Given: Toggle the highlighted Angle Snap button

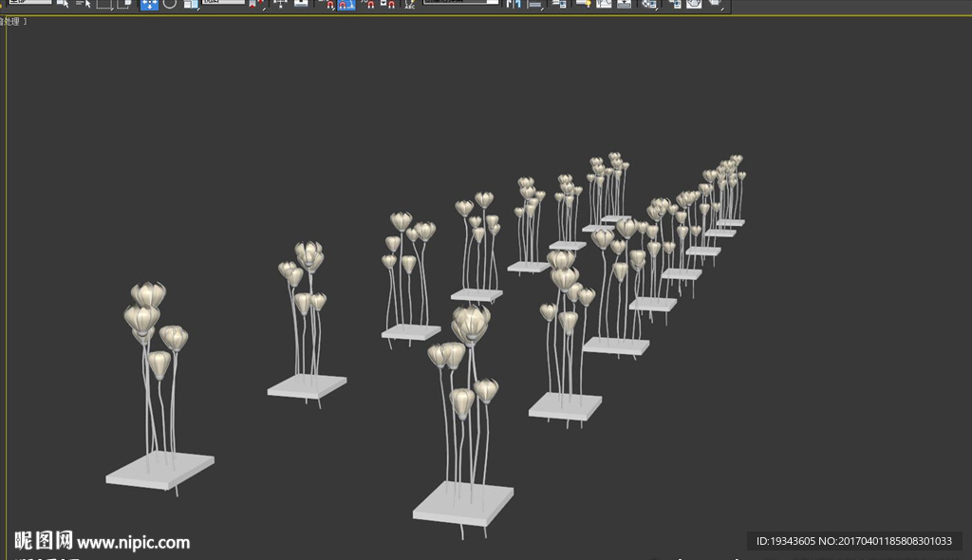Looking at the screenshot, I should 346,5.
